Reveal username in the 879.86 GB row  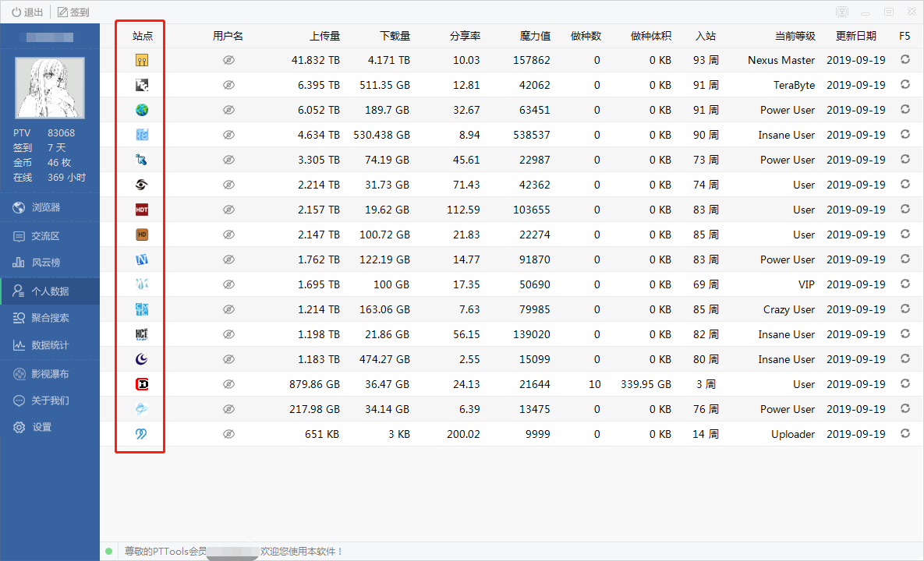pos(228,384)
